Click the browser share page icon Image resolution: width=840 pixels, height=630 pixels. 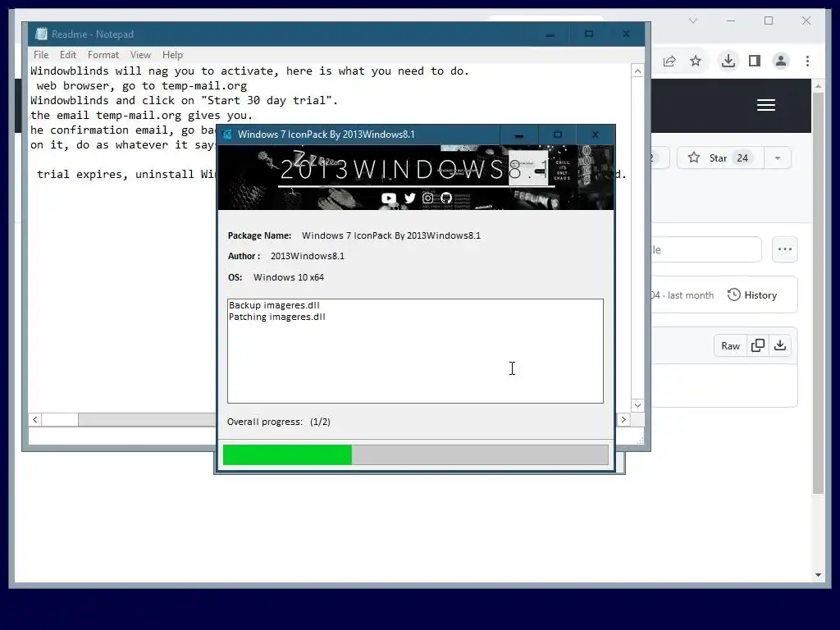pos(669,61)
